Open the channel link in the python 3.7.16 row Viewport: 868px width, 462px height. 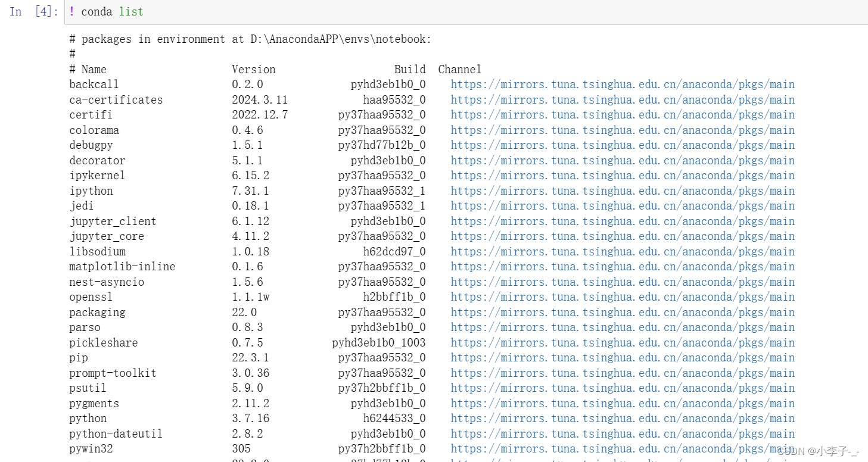(x=623, y=419)
